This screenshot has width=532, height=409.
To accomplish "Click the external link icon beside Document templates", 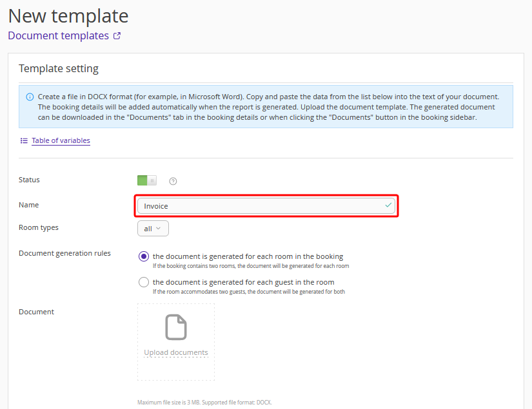I will point(117,36).
